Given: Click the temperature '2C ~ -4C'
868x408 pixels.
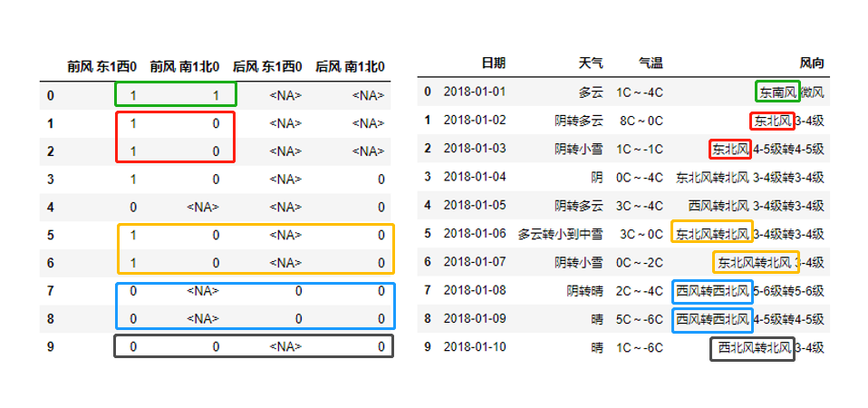Looking at the screenshot, I should (640, 291).
